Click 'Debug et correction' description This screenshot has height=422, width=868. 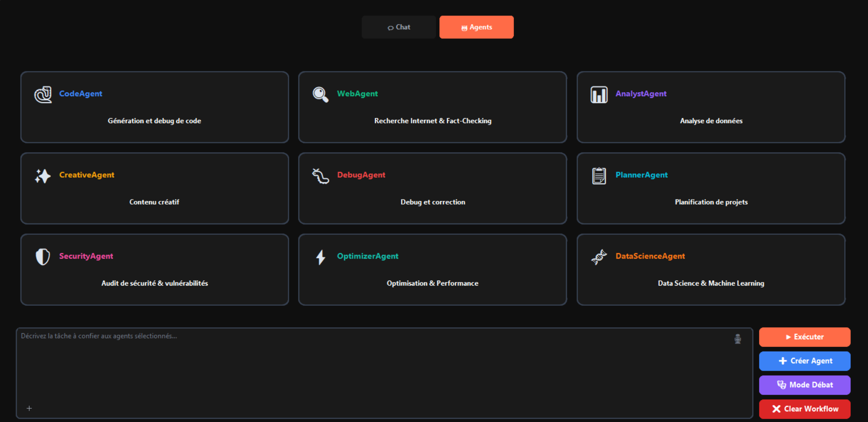[433, 202]
